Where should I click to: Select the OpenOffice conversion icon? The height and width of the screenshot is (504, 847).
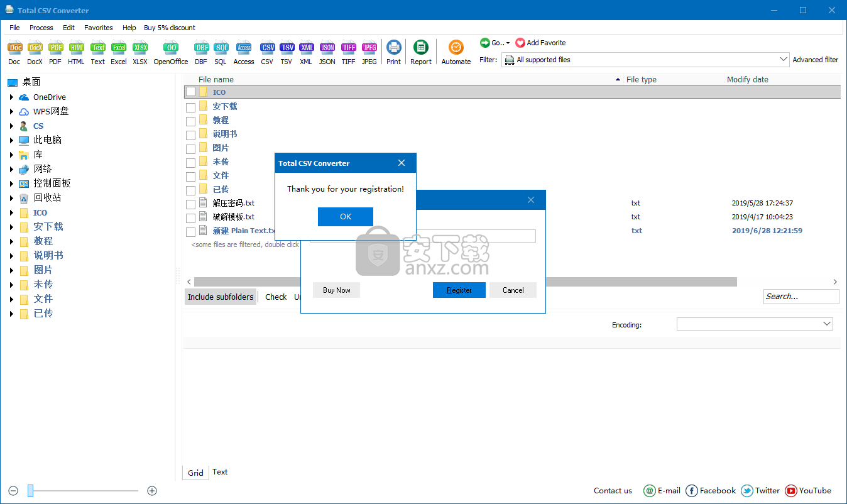170,48
